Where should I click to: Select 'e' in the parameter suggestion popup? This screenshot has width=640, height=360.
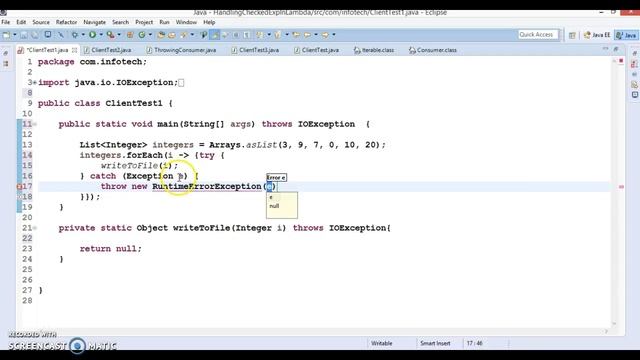(x=271, y=198)
